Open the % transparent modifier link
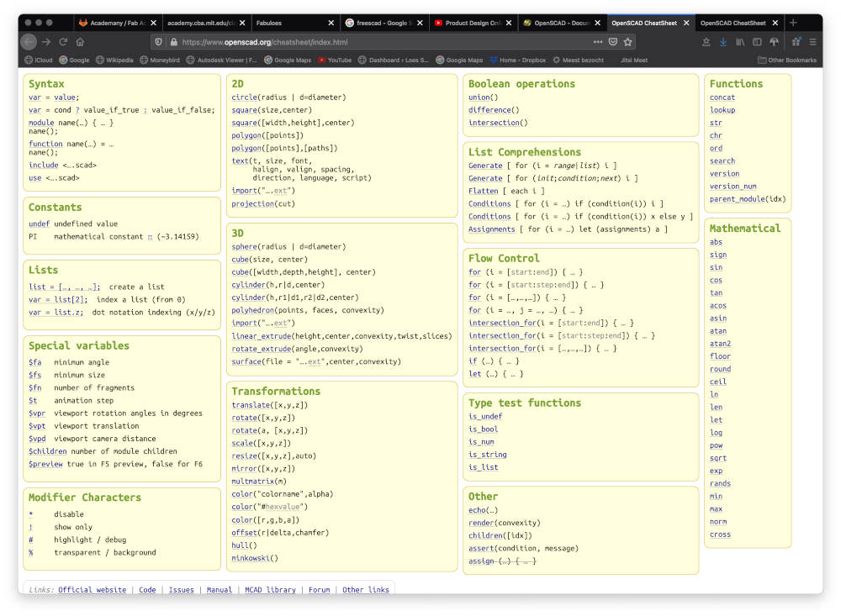The width and height of the screenshot is (841, 616). tap(31, 553)
